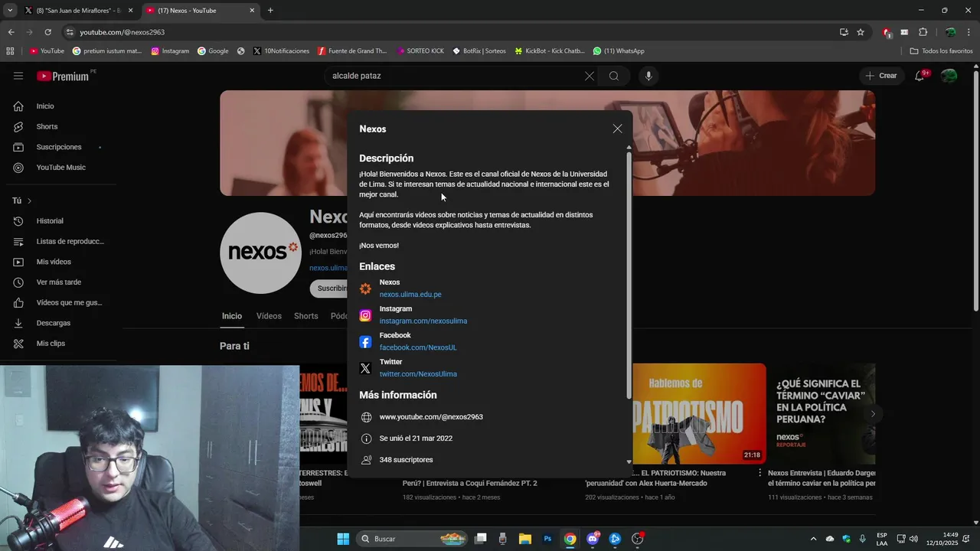Bookmark this page with the star
Screen dimensions: 980x551
(861, 32)
